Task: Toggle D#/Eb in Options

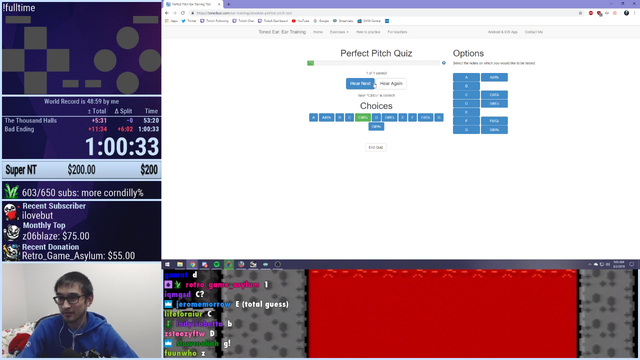Action: point(494,103)
